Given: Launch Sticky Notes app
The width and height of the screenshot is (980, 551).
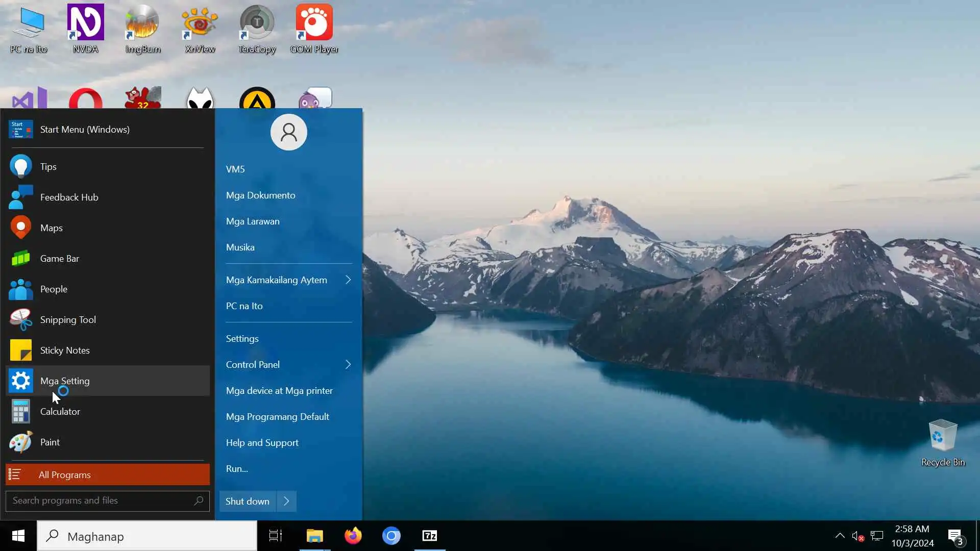Looking at the screenshot, I should coord(64,350).
